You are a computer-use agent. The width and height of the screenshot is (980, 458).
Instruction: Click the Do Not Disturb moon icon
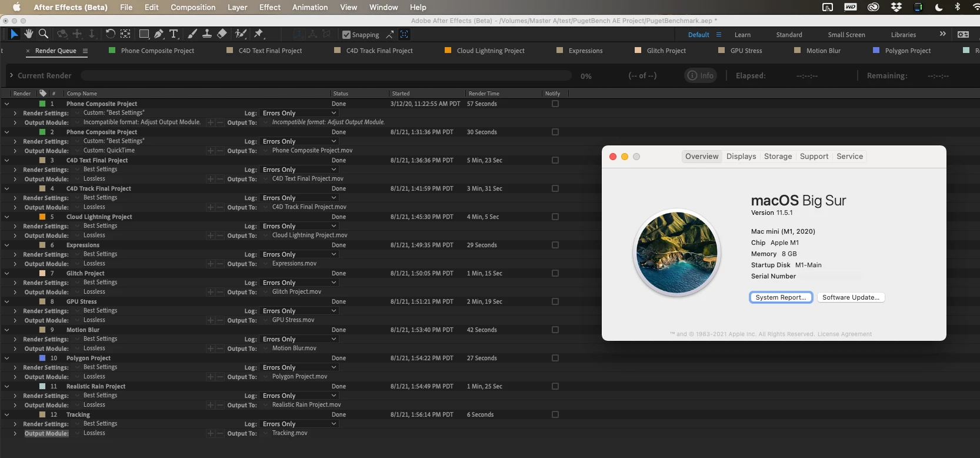coord(939,7)
